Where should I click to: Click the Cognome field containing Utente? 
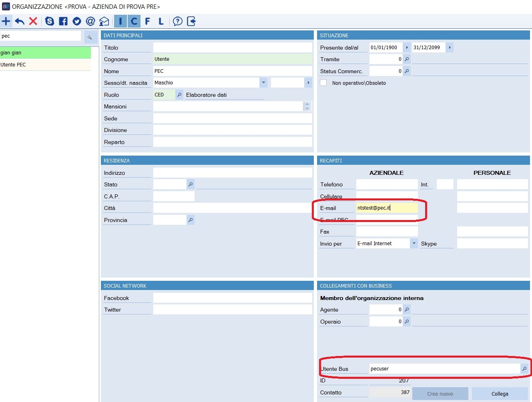pos(233,59)
